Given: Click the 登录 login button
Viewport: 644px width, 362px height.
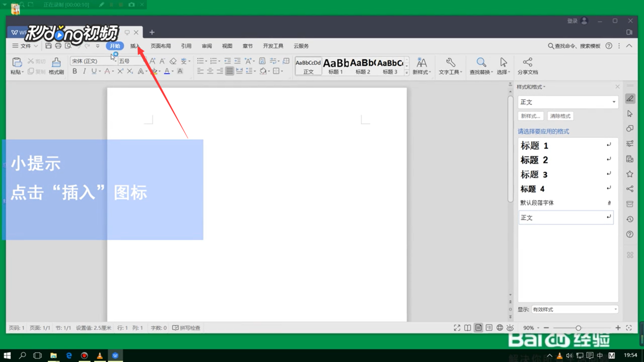Looking at the screenshot, I should point(577,21).
